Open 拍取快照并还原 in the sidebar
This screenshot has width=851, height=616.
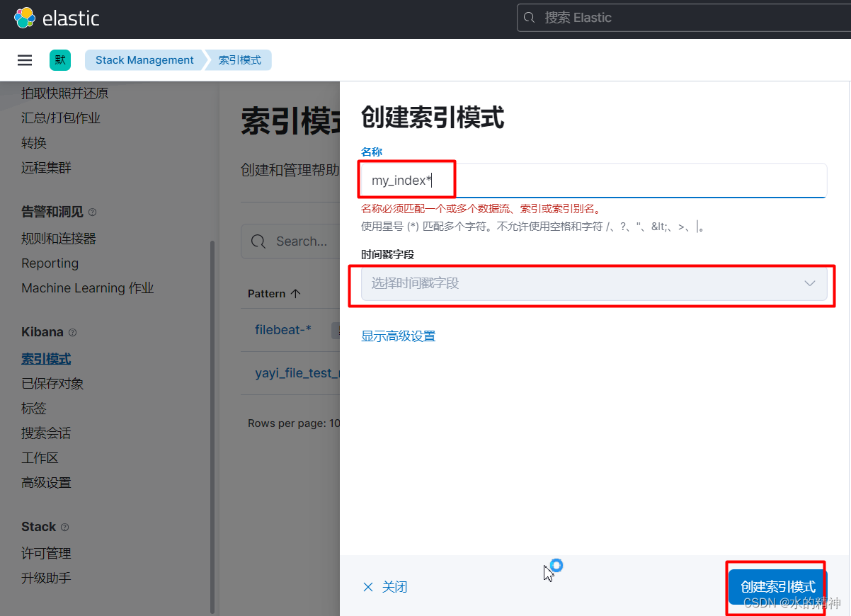click(x=64, y=93)
